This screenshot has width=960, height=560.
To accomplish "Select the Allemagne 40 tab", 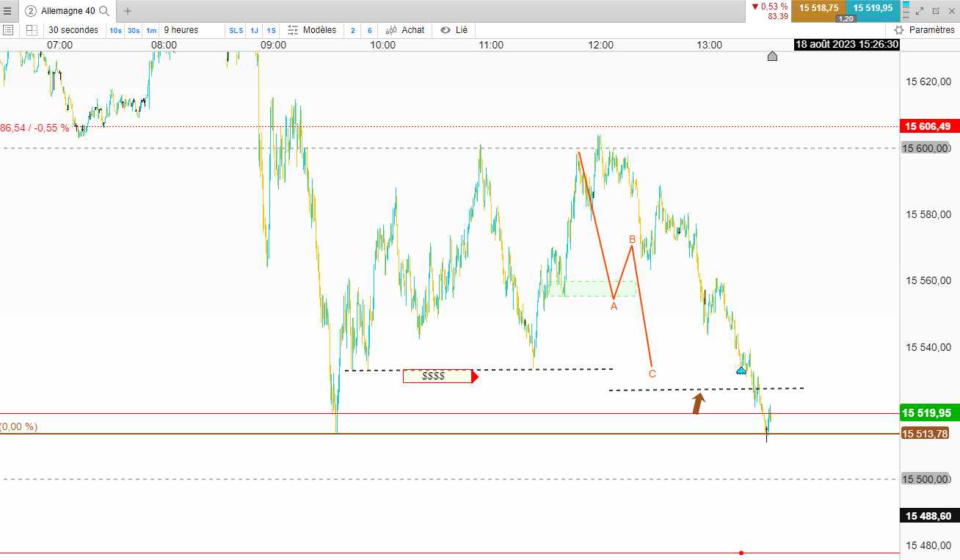I will tap(66, 11).
